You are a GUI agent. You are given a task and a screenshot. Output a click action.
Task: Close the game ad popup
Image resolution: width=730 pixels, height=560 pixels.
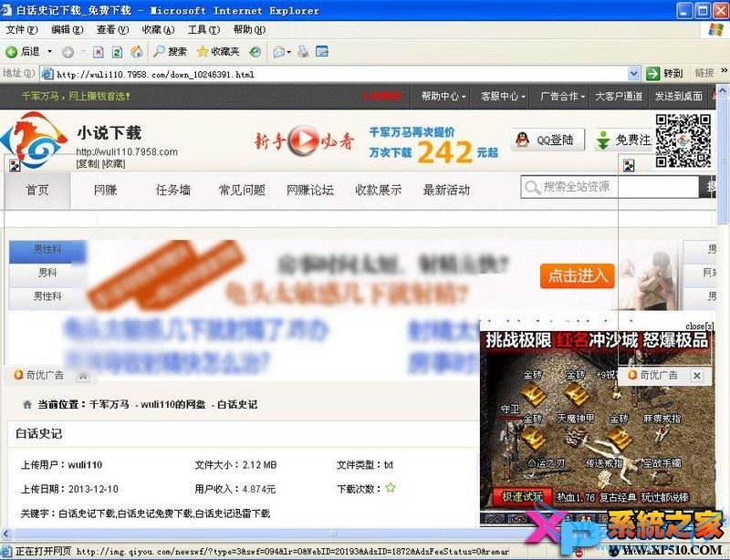(x=699, y=326)
